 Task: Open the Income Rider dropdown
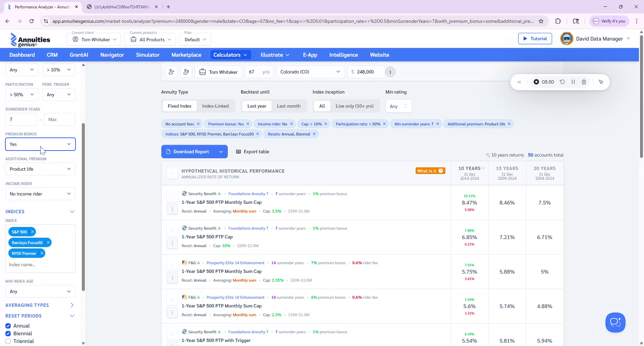(40, 193)
